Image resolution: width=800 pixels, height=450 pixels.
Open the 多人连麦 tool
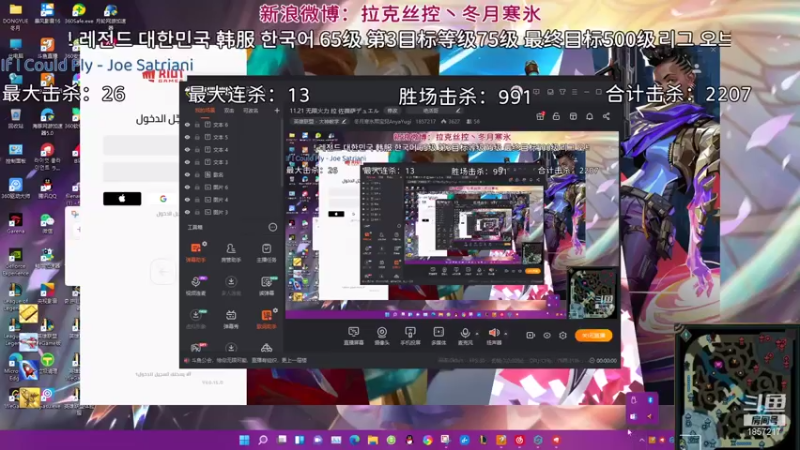click(231, 286)
